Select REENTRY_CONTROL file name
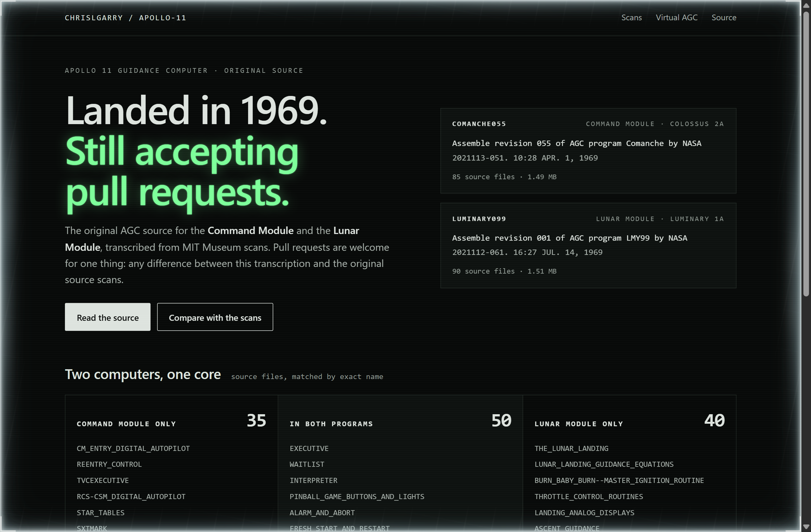Image resolution: width=811 pixels, height=532 pixels. tap(109, 465)
